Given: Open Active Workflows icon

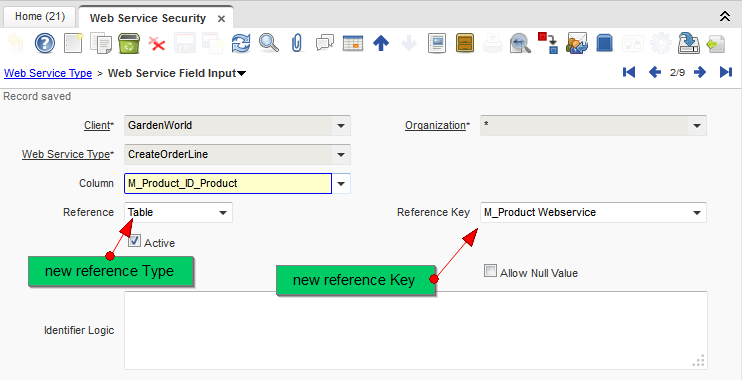Looking at the screenshot, I should point(548,44).
